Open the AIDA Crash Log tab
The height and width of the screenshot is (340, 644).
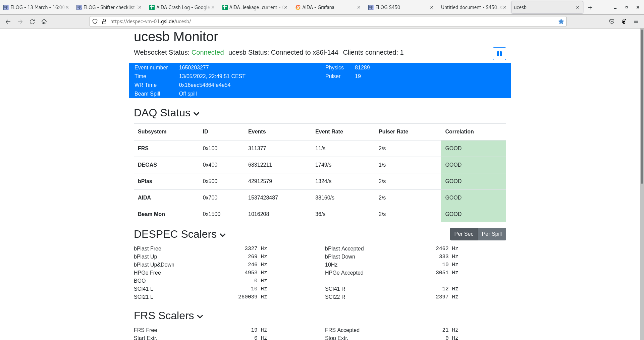[182, 7]
